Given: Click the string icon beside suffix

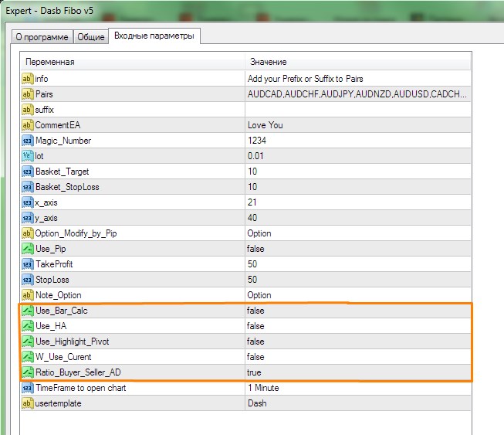Looking at the screenshot, I should (28, 110).
